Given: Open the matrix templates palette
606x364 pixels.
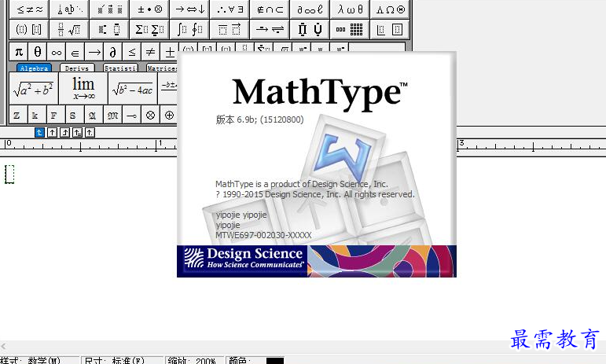Looking at the screenshot, I should tap(350, 29).
